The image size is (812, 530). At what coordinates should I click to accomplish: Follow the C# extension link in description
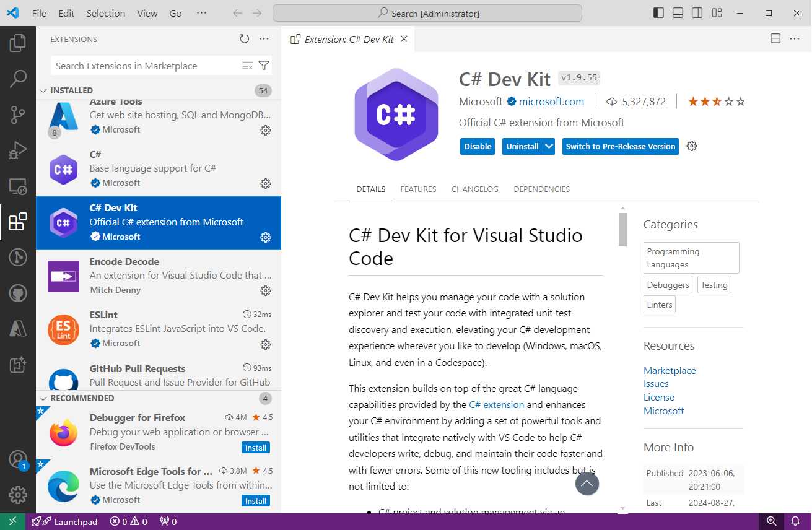coord(497,404)
